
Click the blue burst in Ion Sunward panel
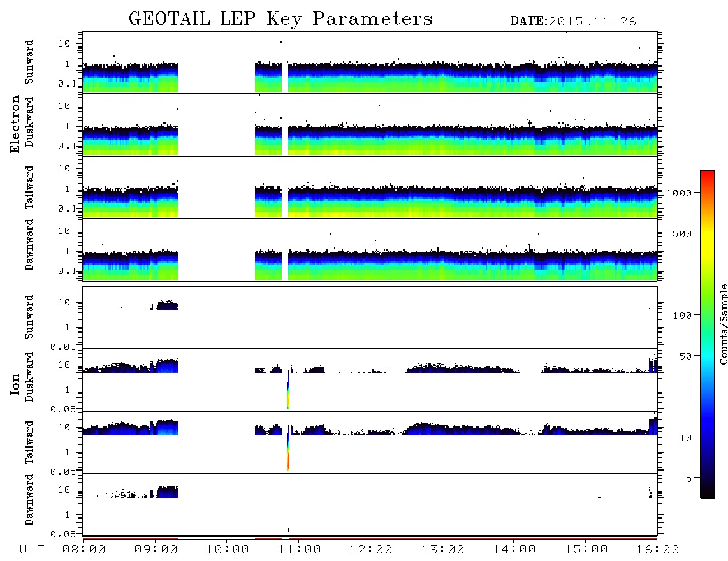click(167, 305)
